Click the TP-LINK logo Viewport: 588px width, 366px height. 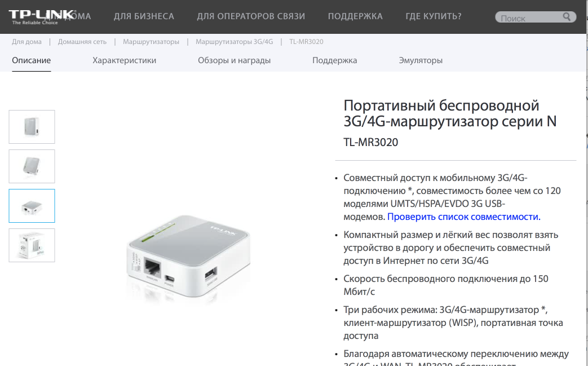click(41, 17)
